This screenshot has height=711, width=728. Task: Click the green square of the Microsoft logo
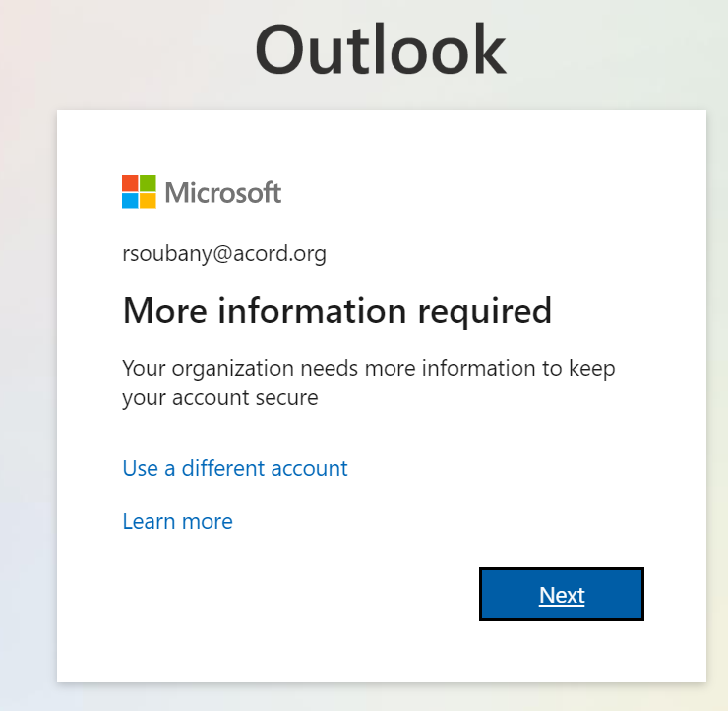(148, 183)
